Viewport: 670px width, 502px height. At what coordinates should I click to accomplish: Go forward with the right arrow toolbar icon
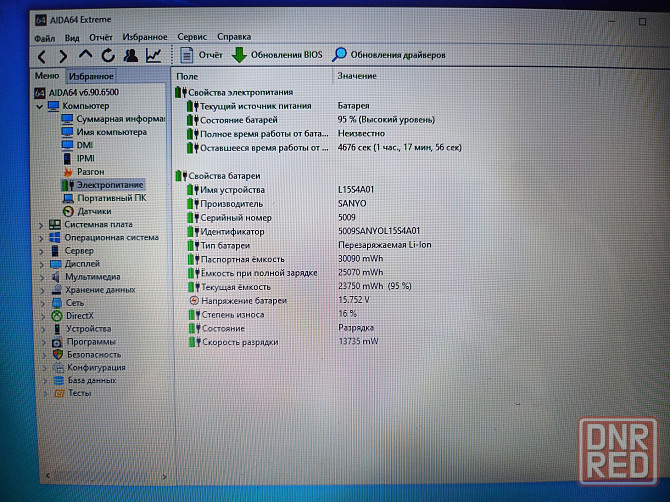[63, 56]
